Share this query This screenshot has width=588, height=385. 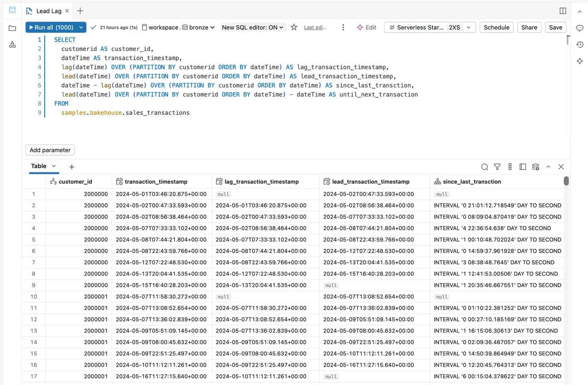[x=529, y=28]
